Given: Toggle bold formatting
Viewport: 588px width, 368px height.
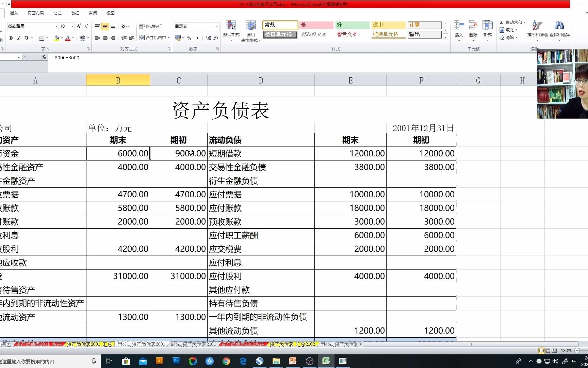Looking at the screenshot, I should 11,38.
